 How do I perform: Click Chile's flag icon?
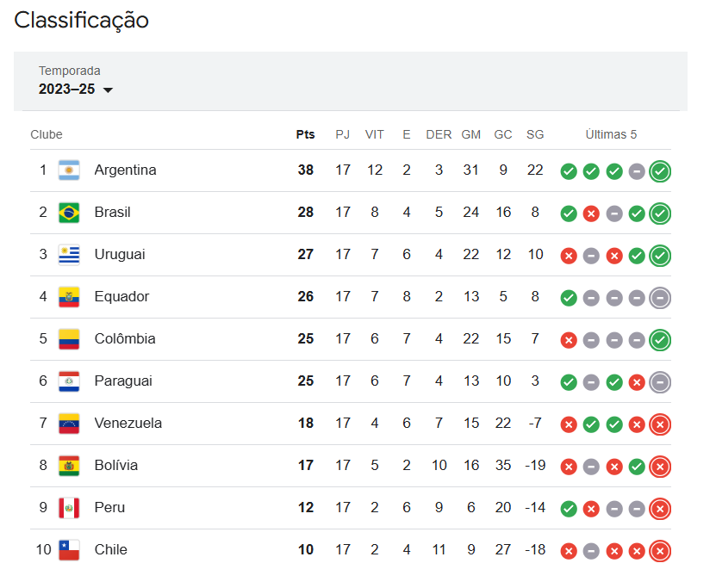click(69, 549)
